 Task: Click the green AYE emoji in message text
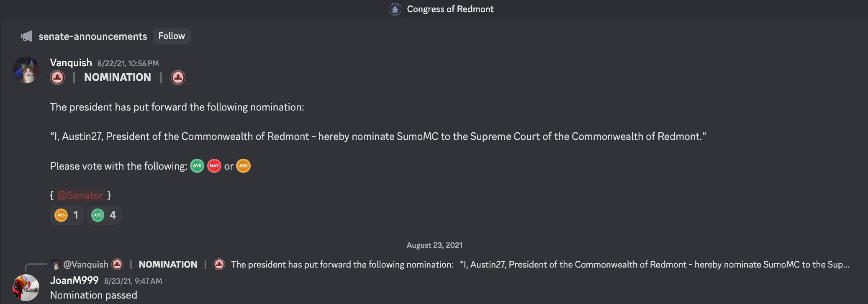[x=197, y=166]
